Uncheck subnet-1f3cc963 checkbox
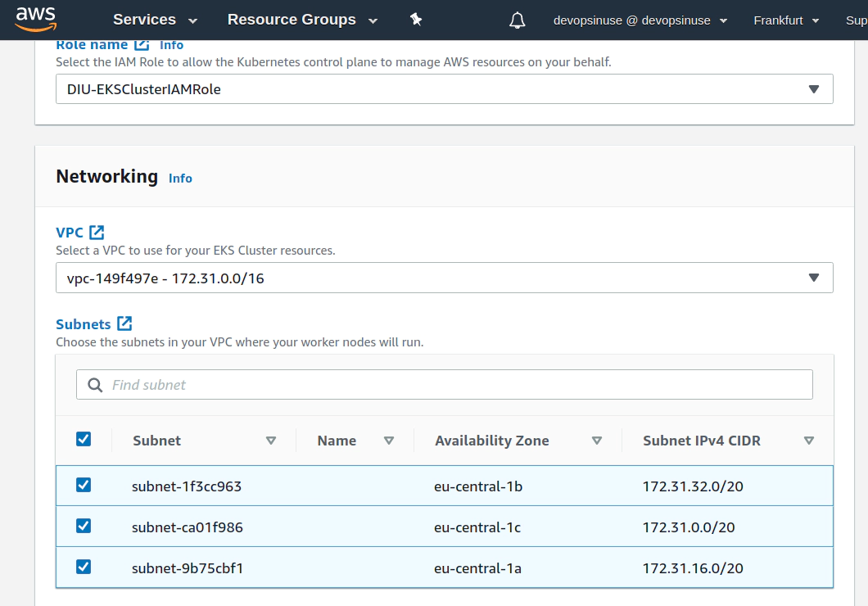The height and width of the screenshot is (606, 868). (x=84, y=485)
